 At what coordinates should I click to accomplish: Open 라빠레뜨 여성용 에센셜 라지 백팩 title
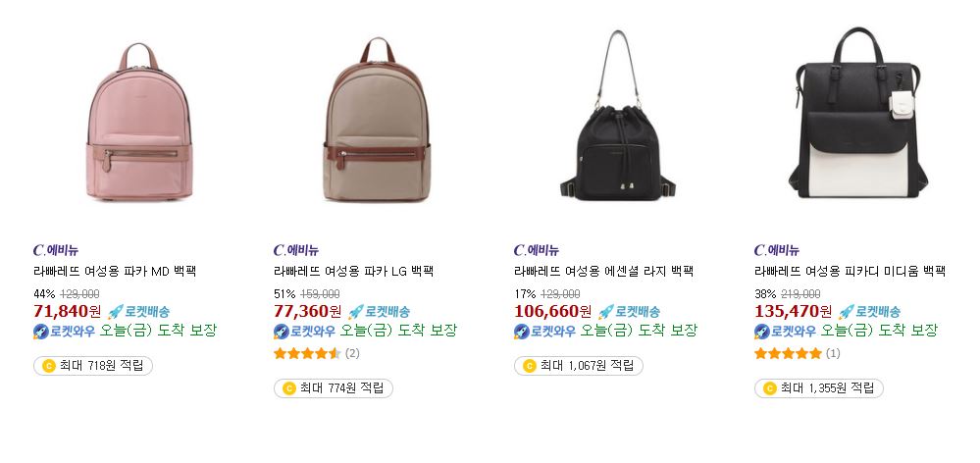point(603,271)
